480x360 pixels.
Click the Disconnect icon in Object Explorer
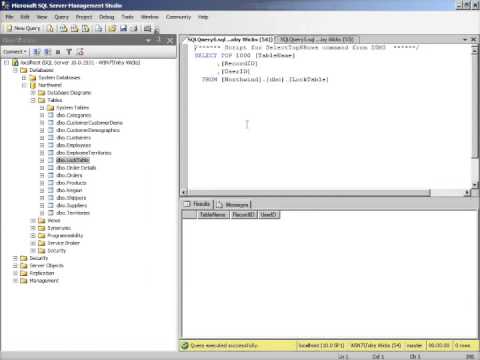[48, 52]
